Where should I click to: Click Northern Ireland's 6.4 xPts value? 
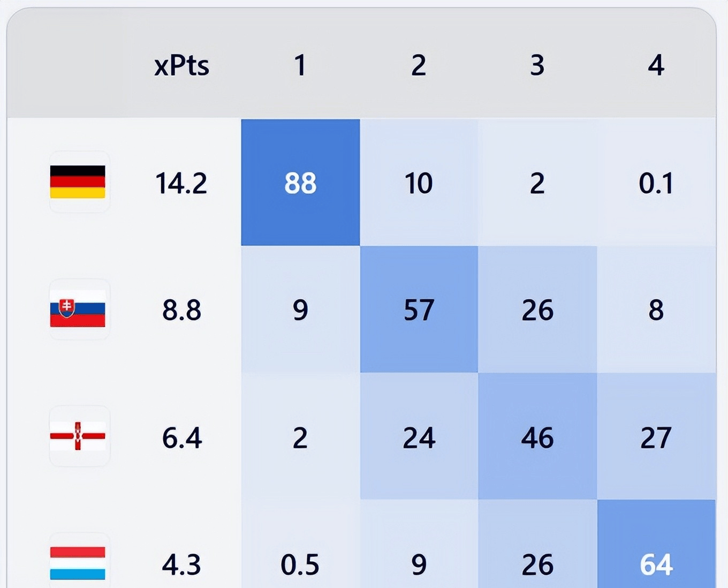tap(181, 438)
